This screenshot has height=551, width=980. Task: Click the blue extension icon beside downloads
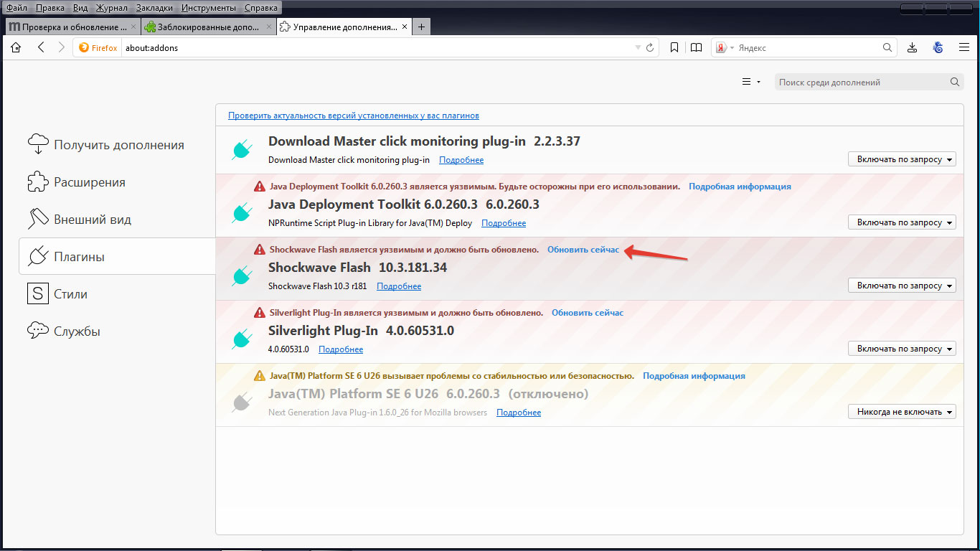pos(938,48)
